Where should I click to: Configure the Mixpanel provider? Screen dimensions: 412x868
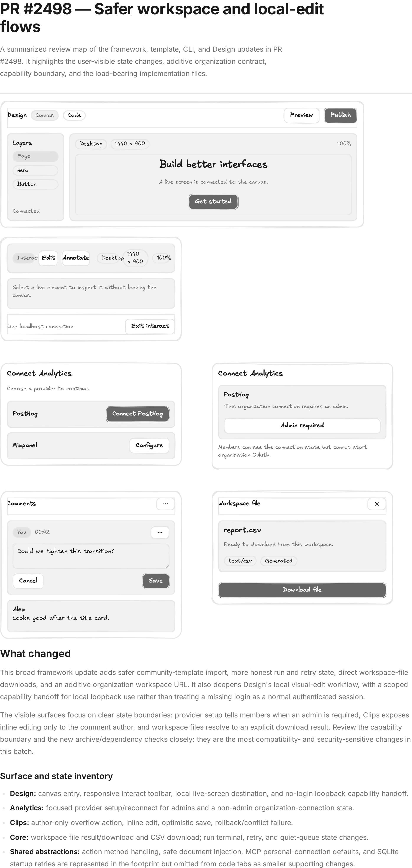pos(149,446)
